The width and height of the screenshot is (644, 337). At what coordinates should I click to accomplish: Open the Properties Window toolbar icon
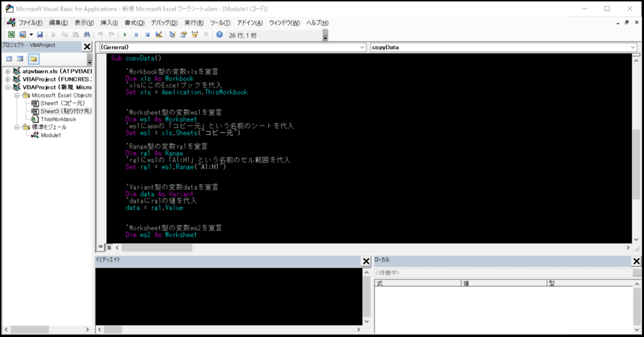184,34
